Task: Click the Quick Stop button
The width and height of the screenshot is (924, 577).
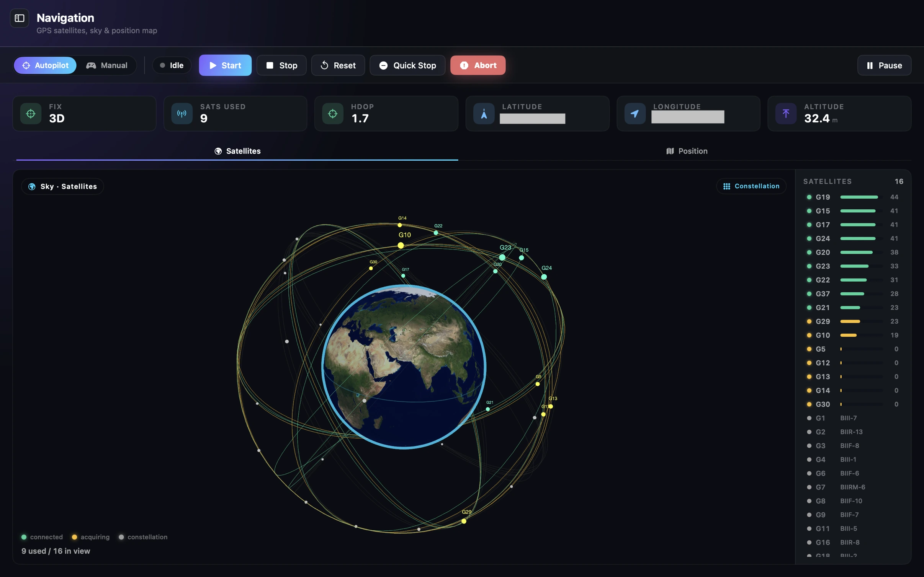Action: click(407, 65)
